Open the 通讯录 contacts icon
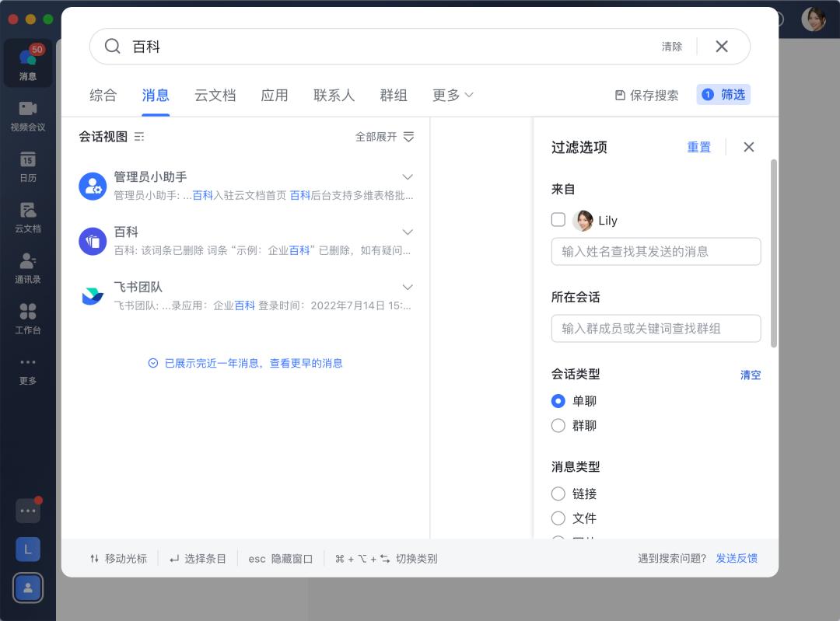 (28, 267)
